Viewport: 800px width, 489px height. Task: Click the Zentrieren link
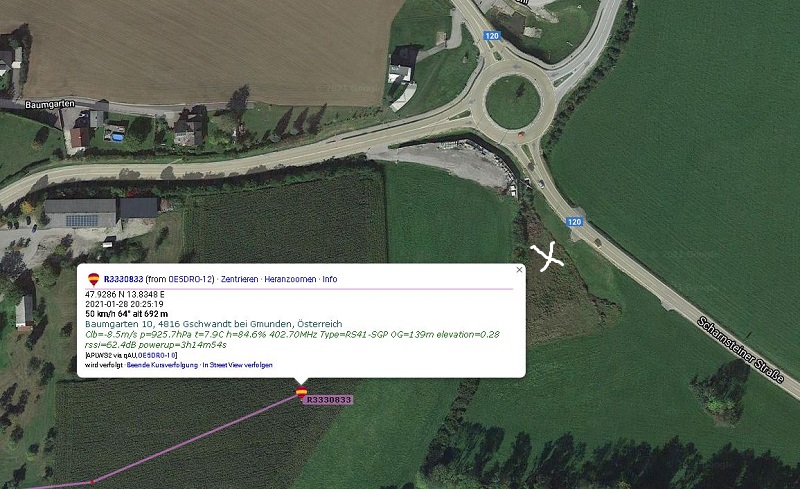[x=239, y=279]
